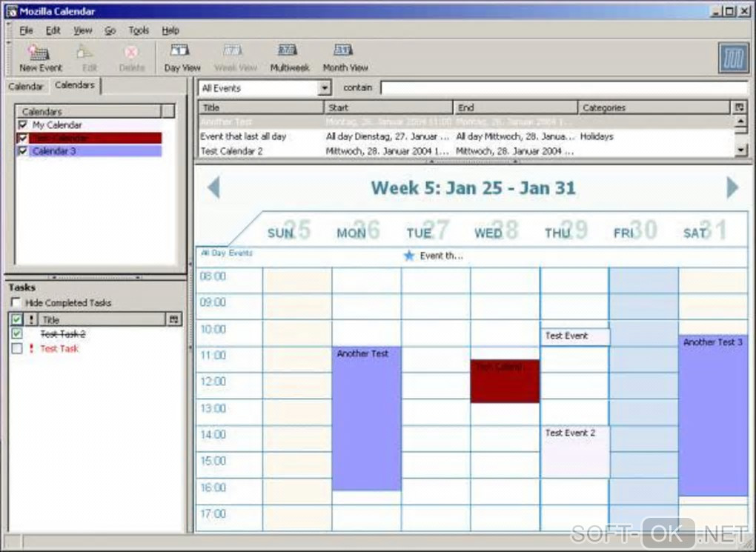Click the FRI 30 day header
The width and height of the screenshot is (756, 552).
[635, 230]
